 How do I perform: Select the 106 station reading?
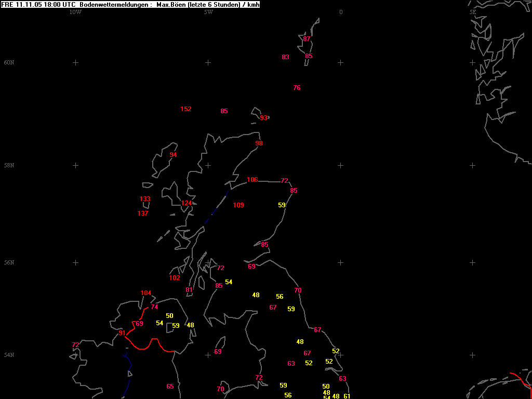click(252, 179)
